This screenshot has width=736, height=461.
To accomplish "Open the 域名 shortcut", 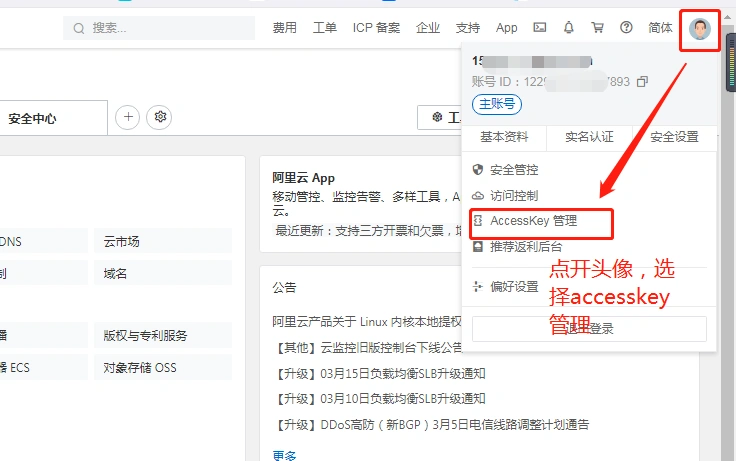I will [163, 273].
